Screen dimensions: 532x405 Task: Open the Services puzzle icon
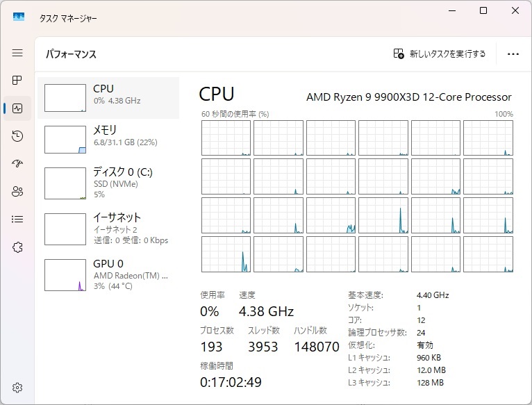pos(17,247)
